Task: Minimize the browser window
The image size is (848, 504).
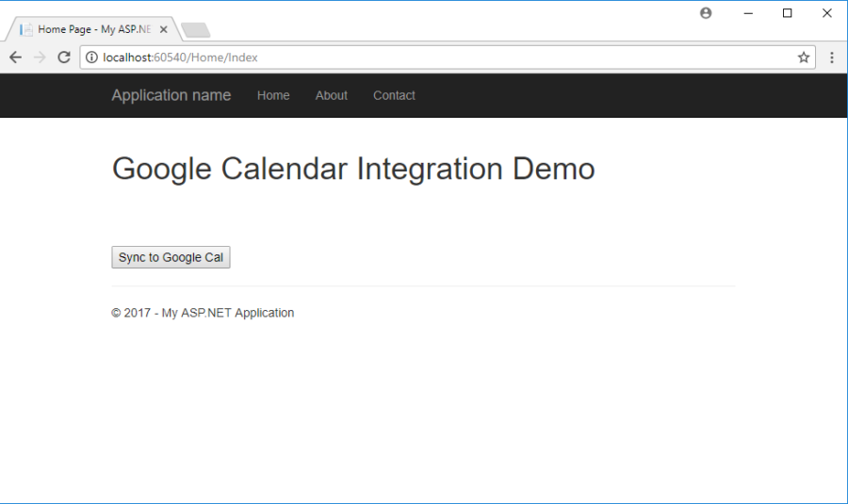Action: [x=748, y=13]
